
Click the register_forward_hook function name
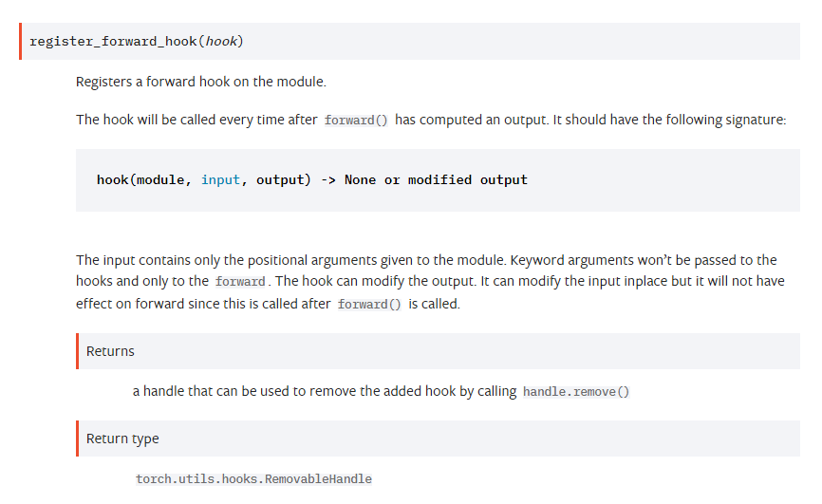[x=113, y=42]
